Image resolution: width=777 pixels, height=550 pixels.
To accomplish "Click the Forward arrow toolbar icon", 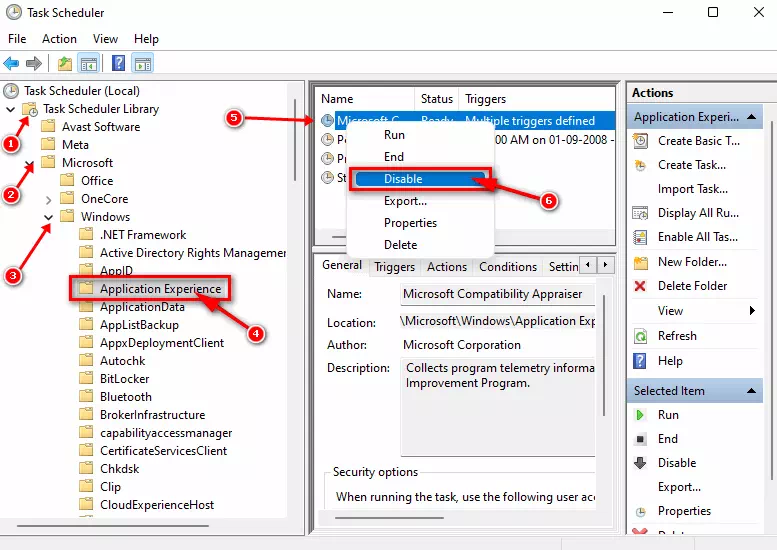I will pos(34,63).
